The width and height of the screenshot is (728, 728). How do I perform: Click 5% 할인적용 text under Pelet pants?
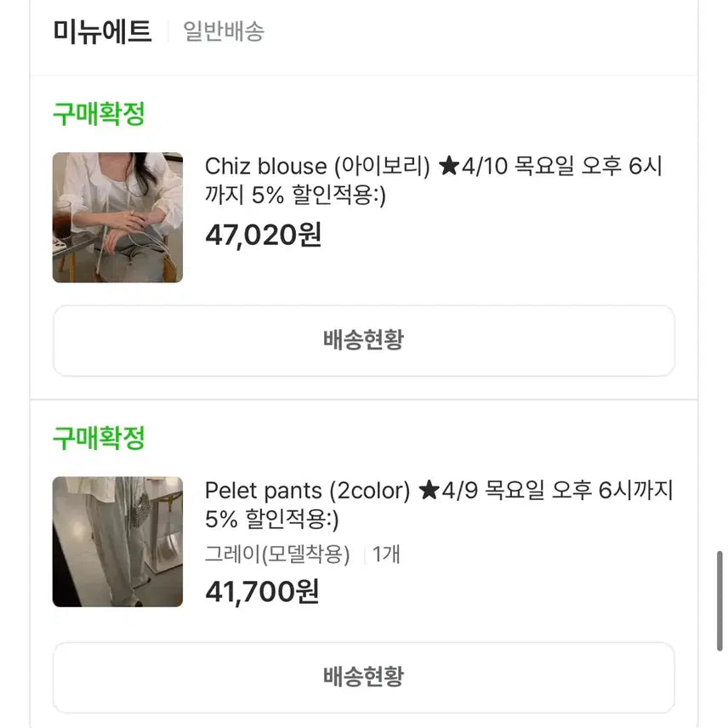272,520
